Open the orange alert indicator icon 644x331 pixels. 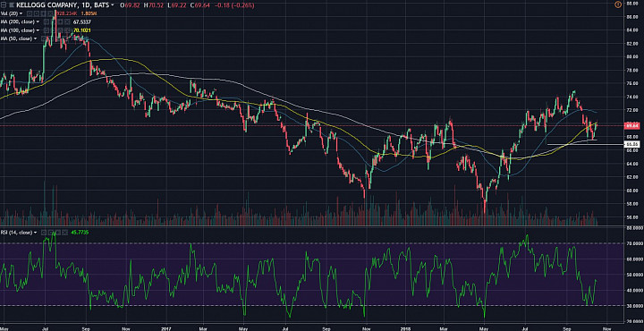coord(619,4)
